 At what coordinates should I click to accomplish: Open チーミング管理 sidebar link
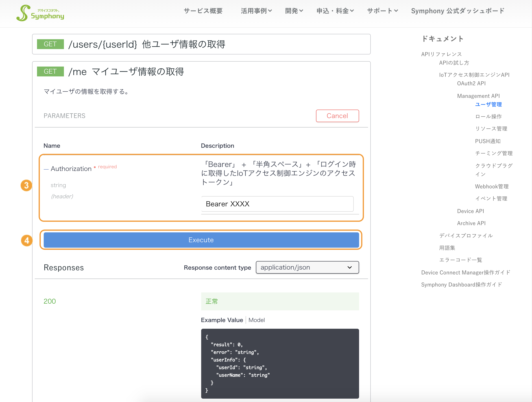pyautogui.click(x=494, y=153)
